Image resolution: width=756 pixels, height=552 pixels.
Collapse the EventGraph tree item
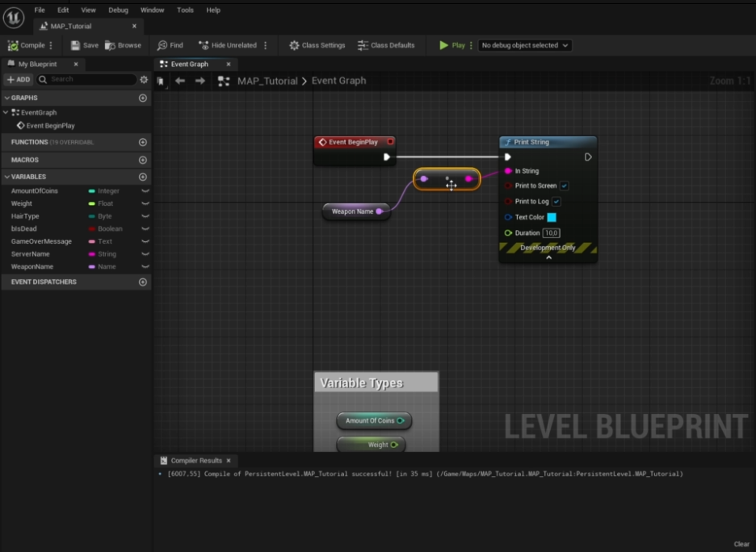[x=6, y=112]
